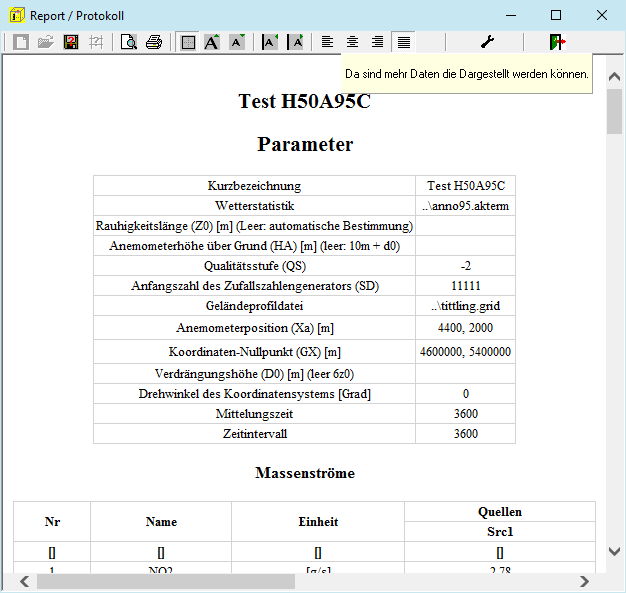Click the '-2' quality value cell
626x593 pixels.
[x=466, y=266]
